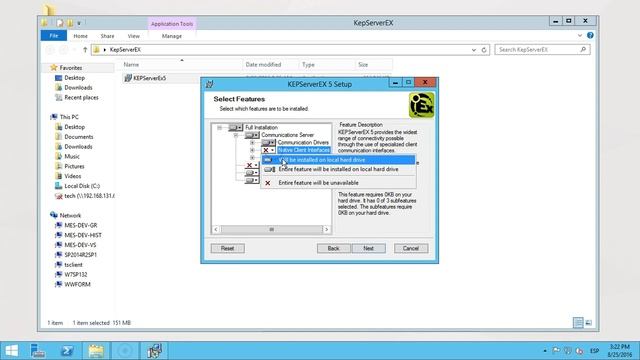Screen dimensions: 640x360
Task: Click the Back button in setup
Action: (333, 248)
